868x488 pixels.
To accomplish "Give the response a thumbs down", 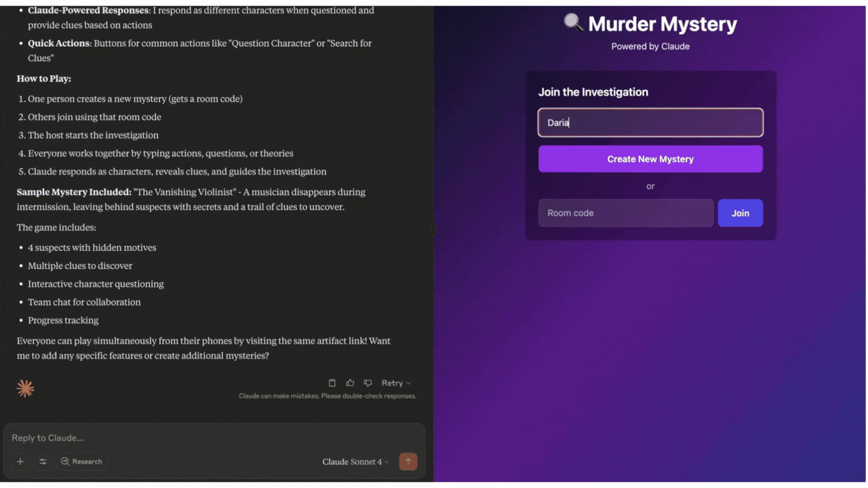I will click(368, 383).
